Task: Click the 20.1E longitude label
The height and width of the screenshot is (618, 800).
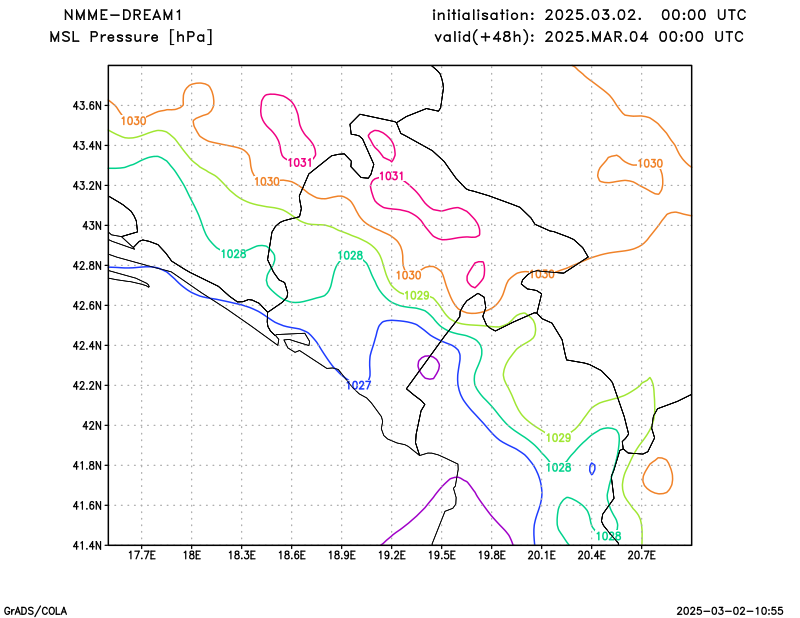Action: 542,555
